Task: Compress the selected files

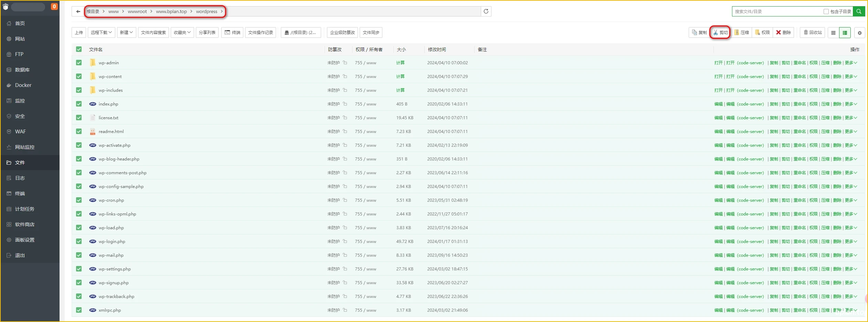Action: point(742,32)
